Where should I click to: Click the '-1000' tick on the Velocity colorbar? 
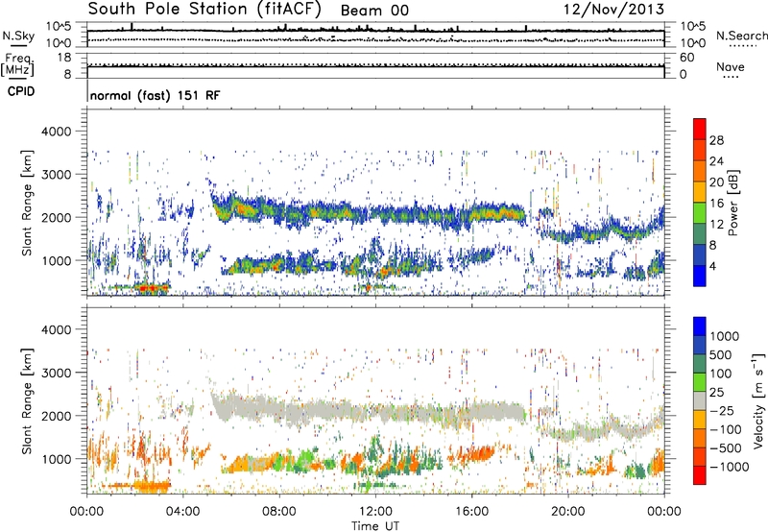pyautogui.click(x=729, y=467)
